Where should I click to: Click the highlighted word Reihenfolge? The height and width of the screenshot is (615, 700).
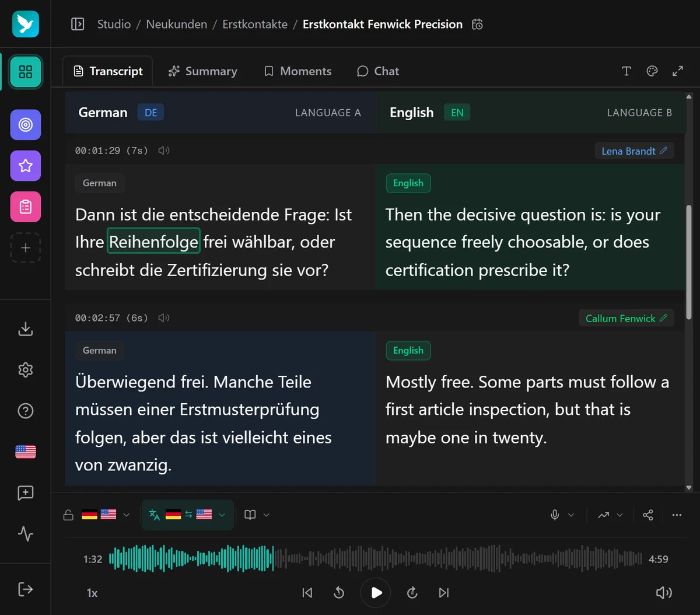pos(154,242)
